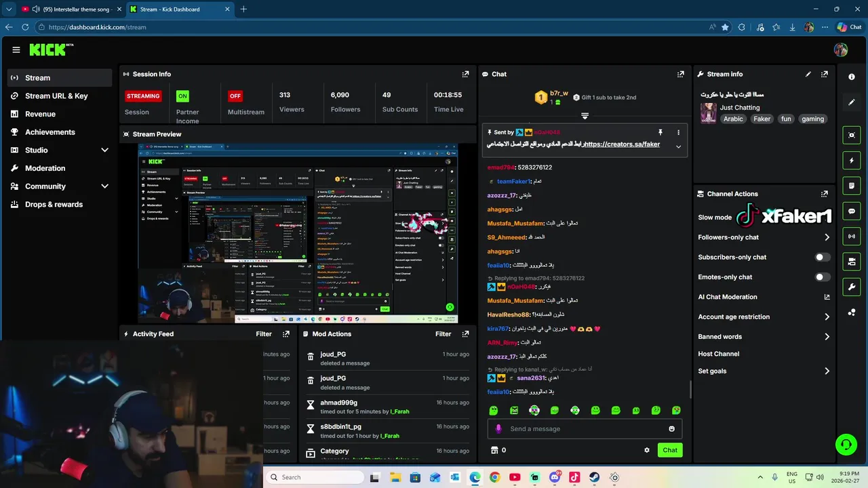This screenshot has width=868, height=488.
Task: Collapse the leaderboard arrow above chat
Action: point(585,116)
